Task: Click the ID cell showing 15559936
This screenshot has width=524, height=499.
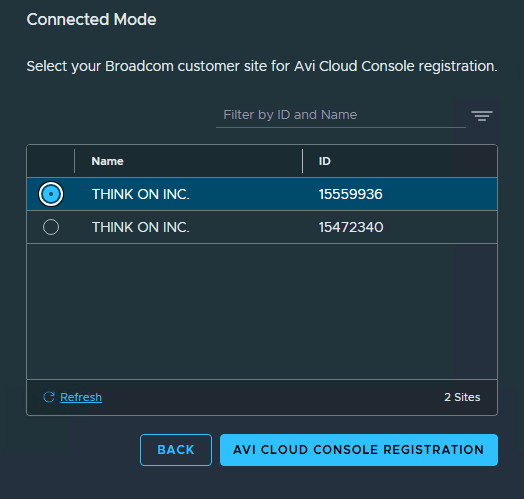Action: [351, 194]
